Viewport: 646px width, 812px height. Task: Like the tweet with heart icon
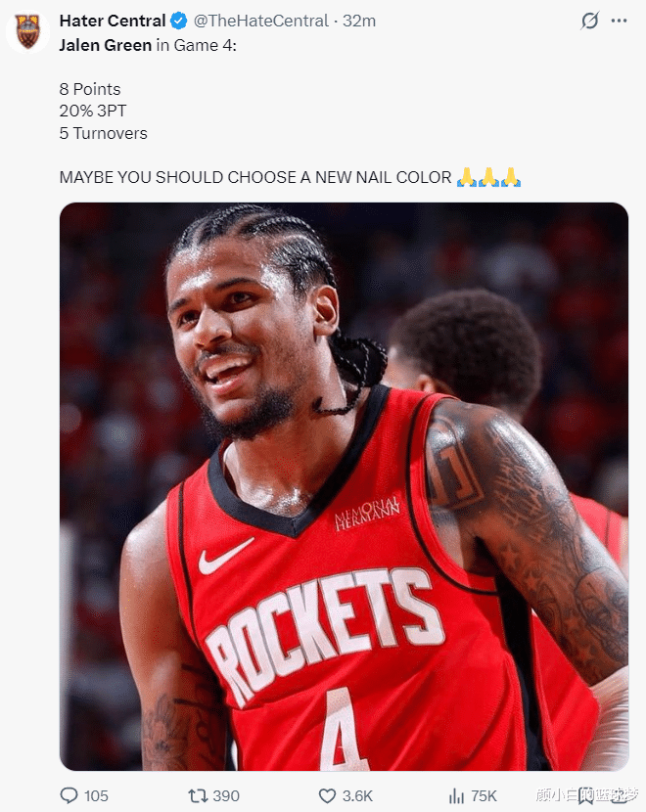click(x=327, y=795)
